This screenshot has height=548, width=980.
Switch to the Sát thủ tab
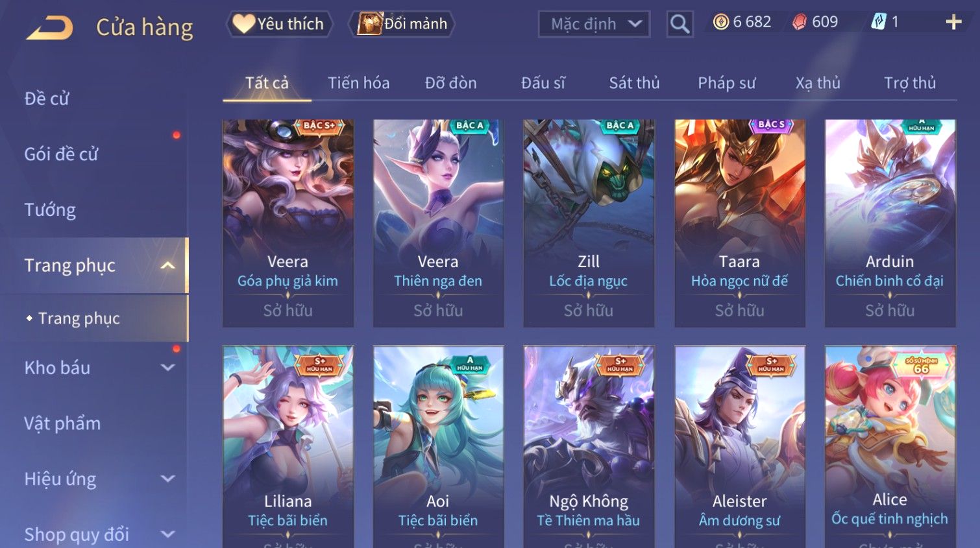(x=634, y=83)
